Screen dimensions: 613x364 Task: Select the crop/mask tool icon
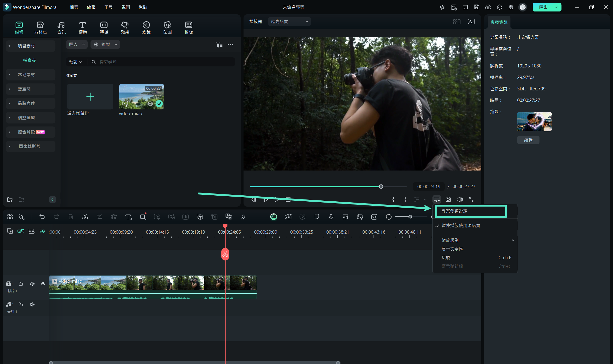coord(100,217)
